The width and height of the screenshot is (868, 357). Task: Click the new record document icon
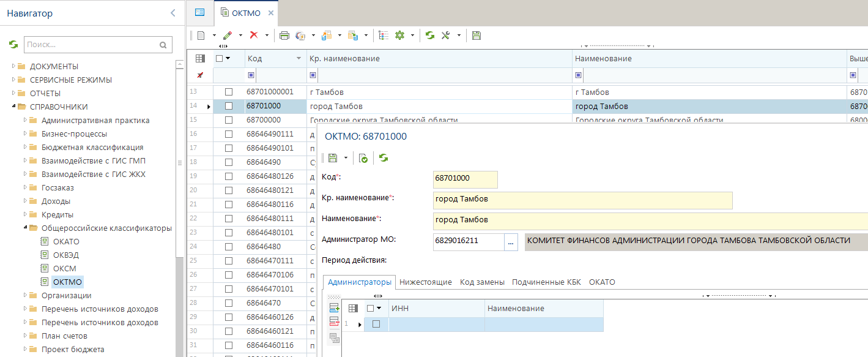[x=201, y=36]
